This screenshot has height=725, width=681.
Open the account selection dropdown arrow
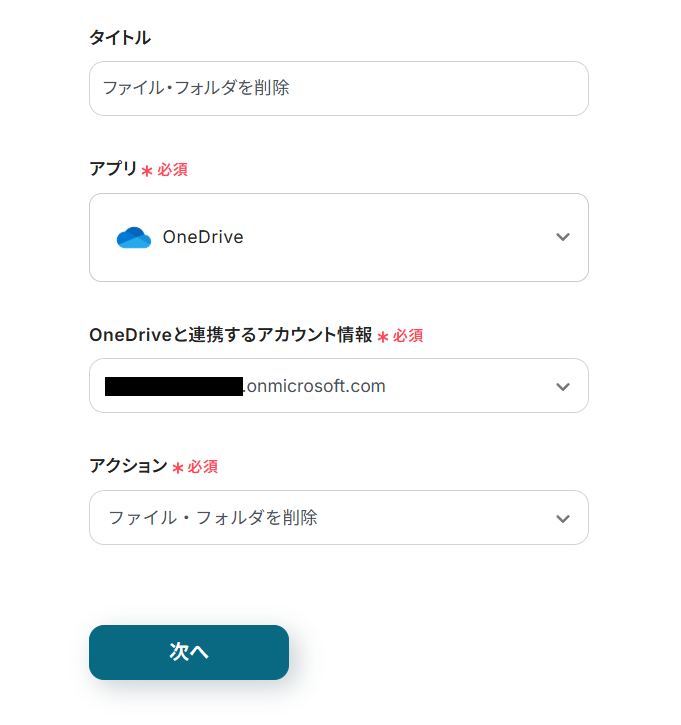(x=563, y=386)
